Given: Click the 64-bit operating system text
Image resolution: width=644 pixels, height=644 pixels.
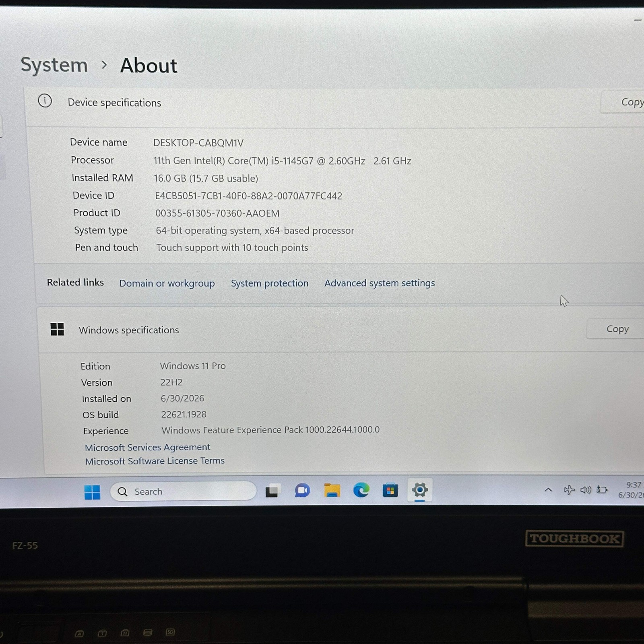Looking at the screenshot, I should 255,231.
